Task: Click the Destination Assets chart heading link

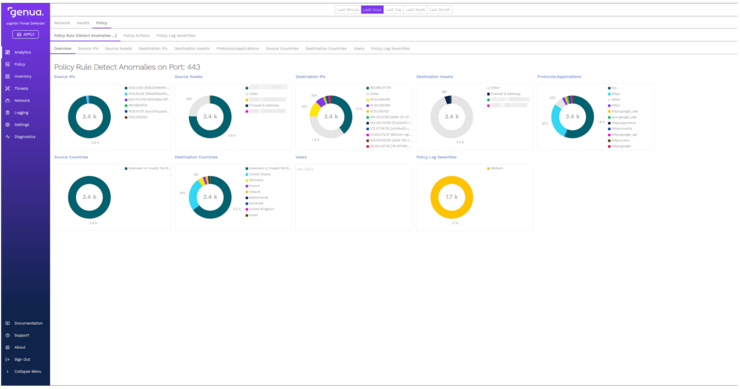Action: pyautogui.click(x=434, y=76)
